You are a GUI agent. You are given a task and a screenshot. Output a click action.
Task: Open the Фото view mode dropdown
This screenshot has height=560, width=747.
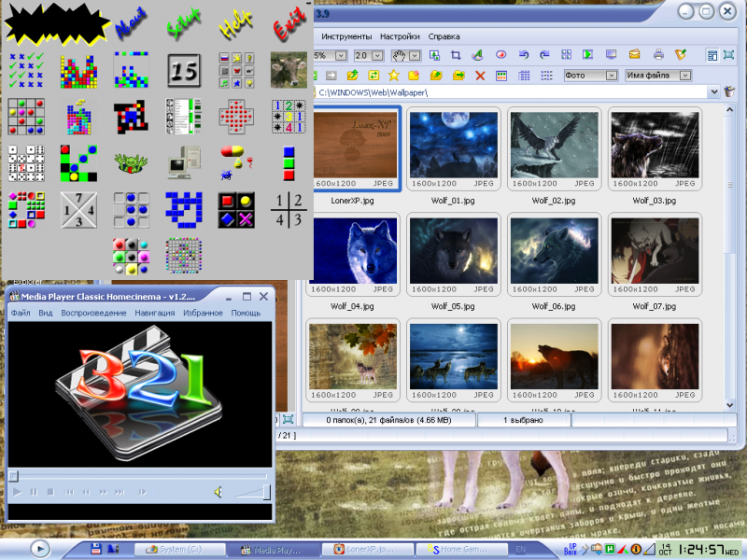point(611,75)
